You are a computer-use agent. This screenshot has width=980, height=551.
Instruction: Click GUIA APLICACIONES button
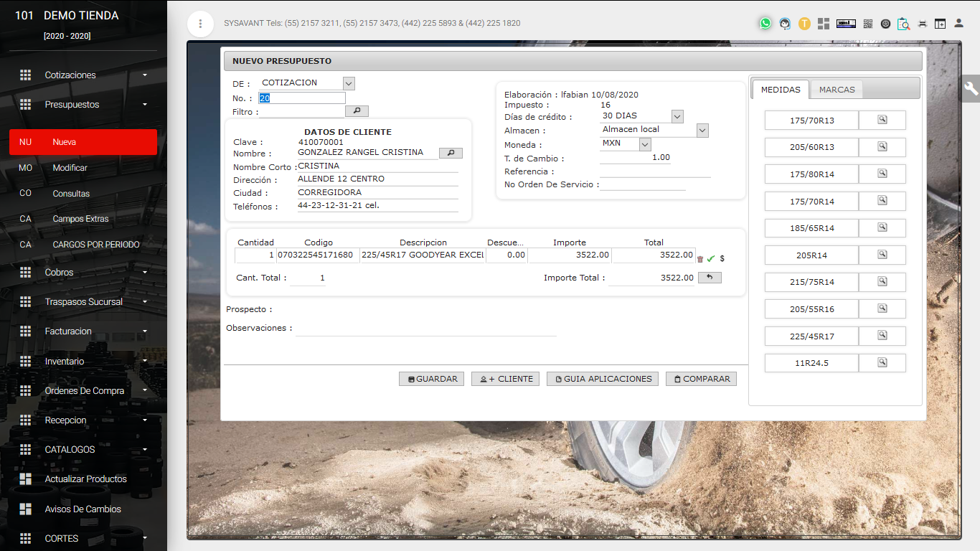(x=603, y=379)
